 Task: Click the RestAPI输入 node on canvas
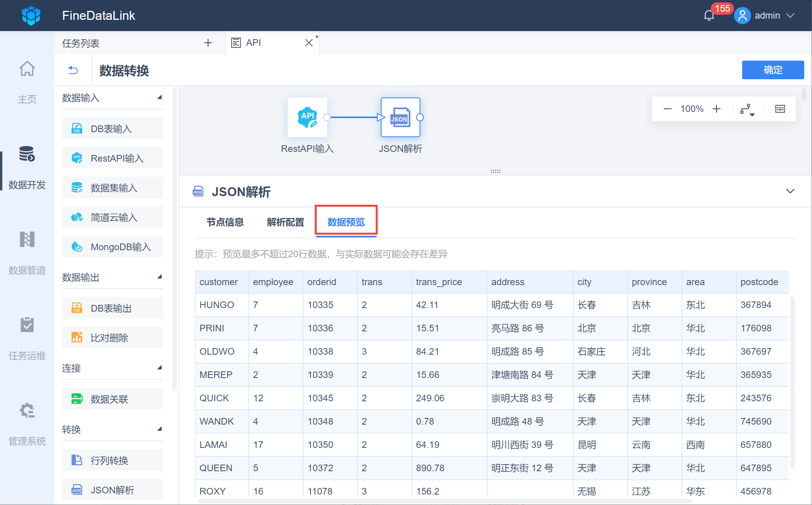[307, 117]
